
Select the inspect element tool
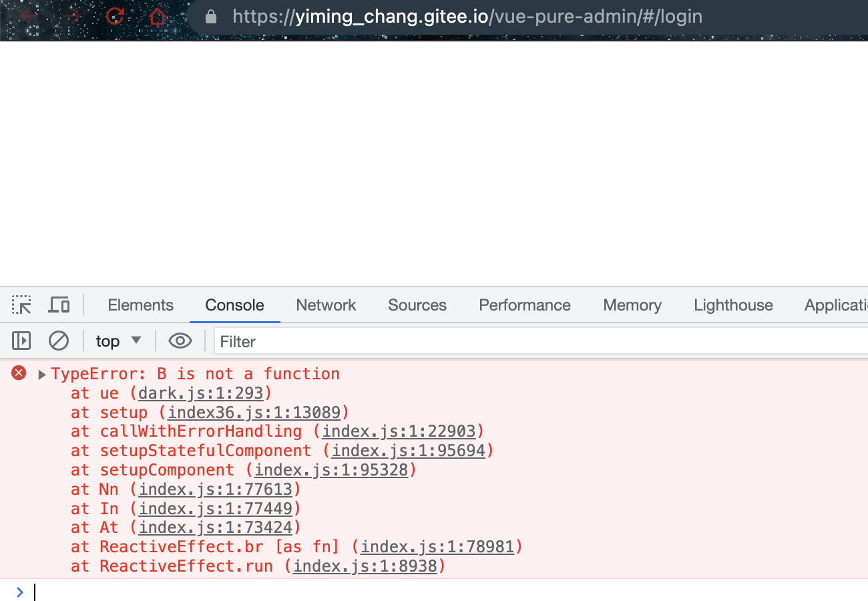point(21,305)
